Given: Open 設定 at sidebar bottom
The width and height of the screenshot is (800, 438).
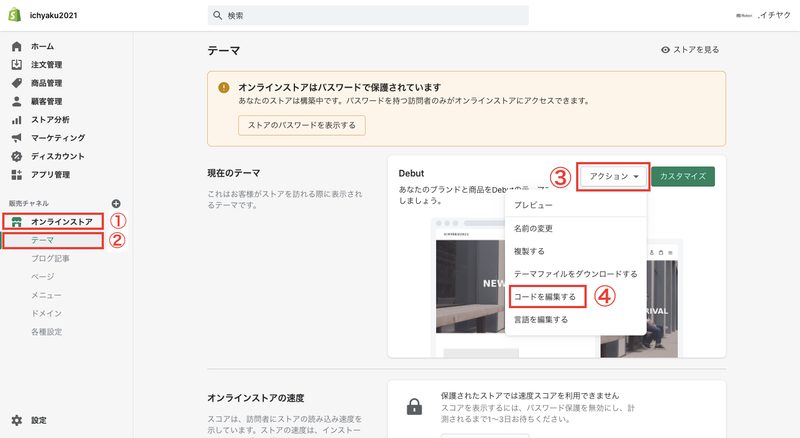Looking at the screenshot, I should pos(39,420).
